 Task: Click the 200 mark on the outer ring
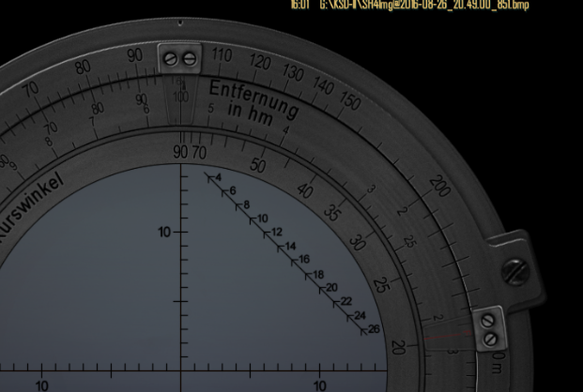pyautogui.click(x=440, y=187)
